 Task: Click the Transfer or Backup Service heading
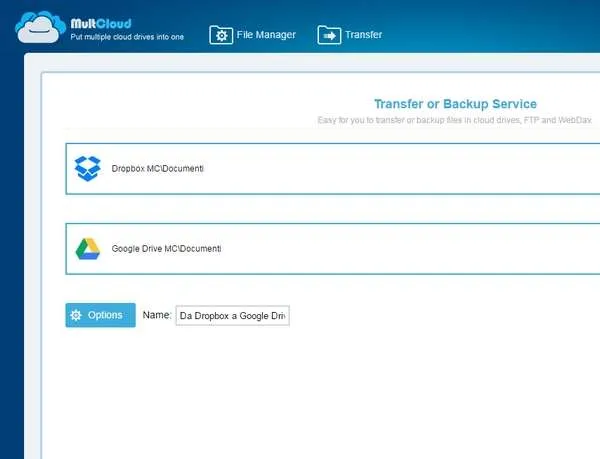(x=455, y=104)
